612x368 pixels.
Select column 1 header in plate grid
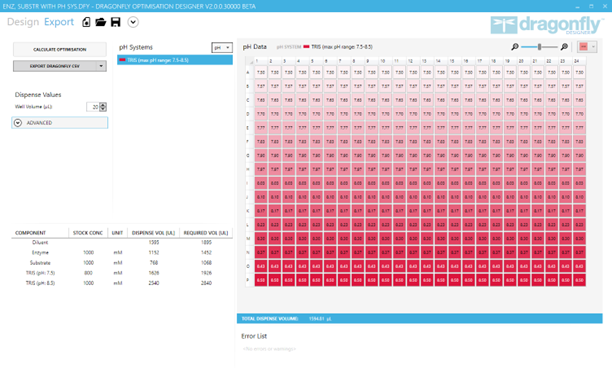[x=261, y=61]
